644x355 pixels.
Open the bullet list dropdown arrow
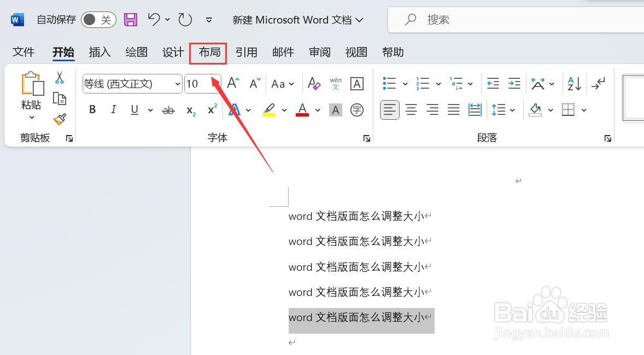coord(405,83)
